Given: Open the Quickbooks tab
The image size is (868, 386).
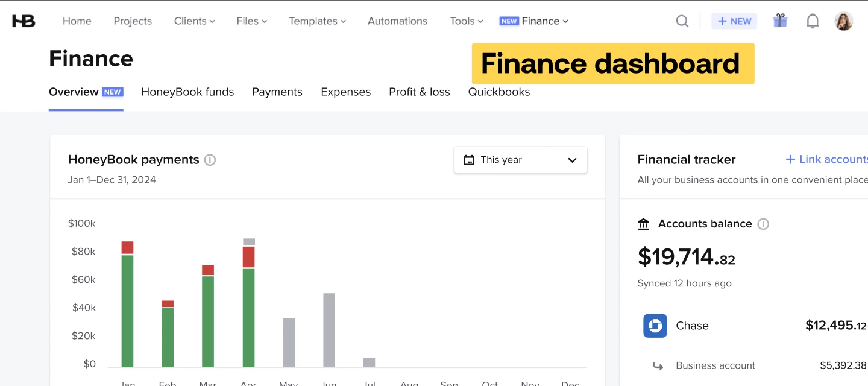Looking at the screenshot, I should click(x=499, y=92).
